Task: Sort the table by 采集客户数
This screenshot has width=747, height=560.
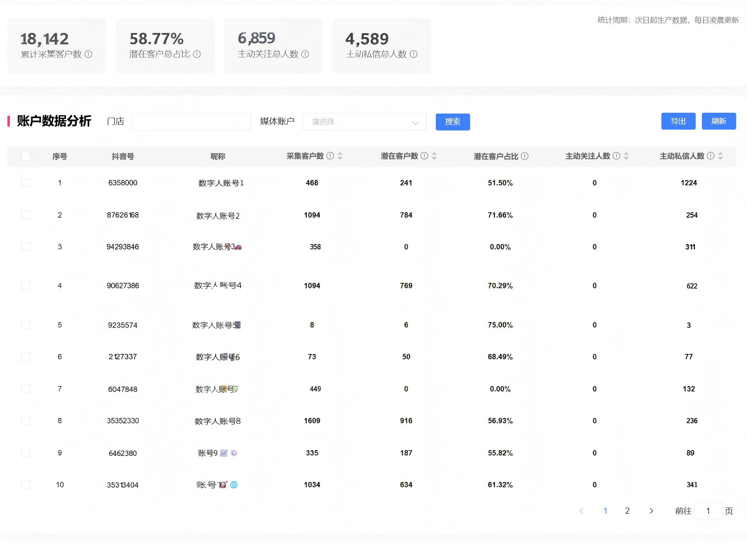Action: (339, 156)
